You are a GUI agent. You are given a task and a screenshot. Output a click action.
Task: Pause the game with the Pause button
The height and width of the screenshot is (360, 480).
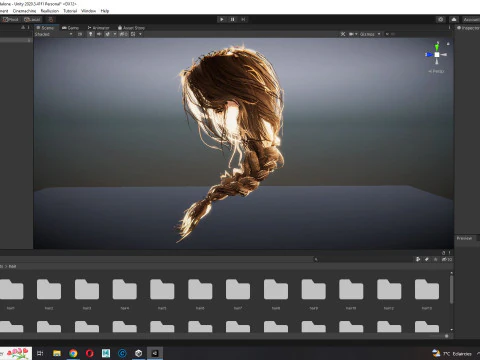pos(233,19)
